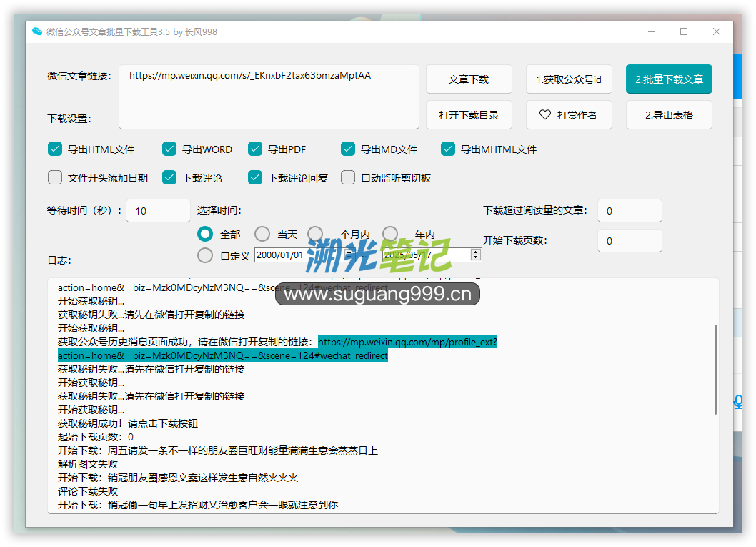The width and height of the screenshot is (756, 547).
Task: Toggle the 下载评论 checkbox
Action: [169, 177]
